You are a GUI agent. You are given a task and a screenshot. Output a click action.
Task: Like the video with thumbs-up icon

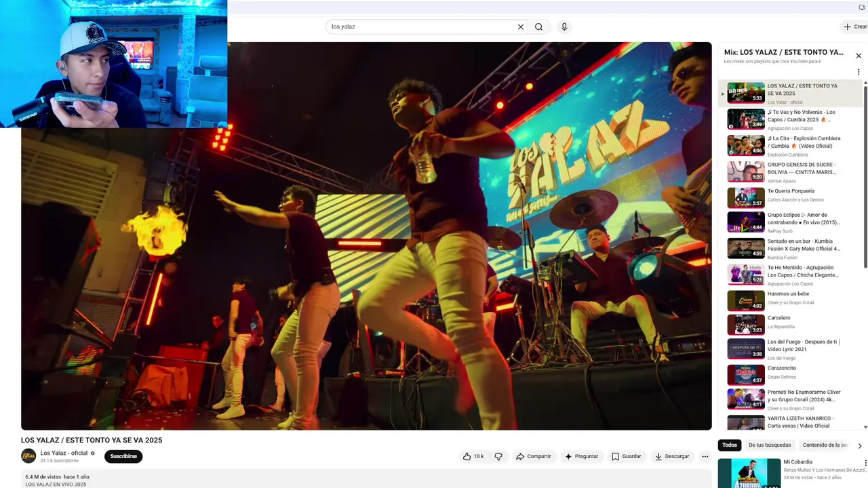coord(473,456)
